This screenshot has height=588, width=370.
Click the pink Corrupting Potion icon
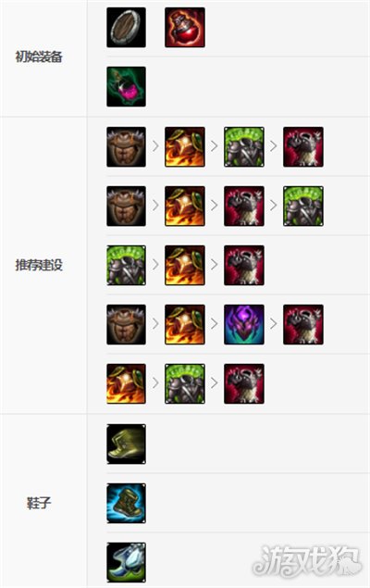point(126,87)
